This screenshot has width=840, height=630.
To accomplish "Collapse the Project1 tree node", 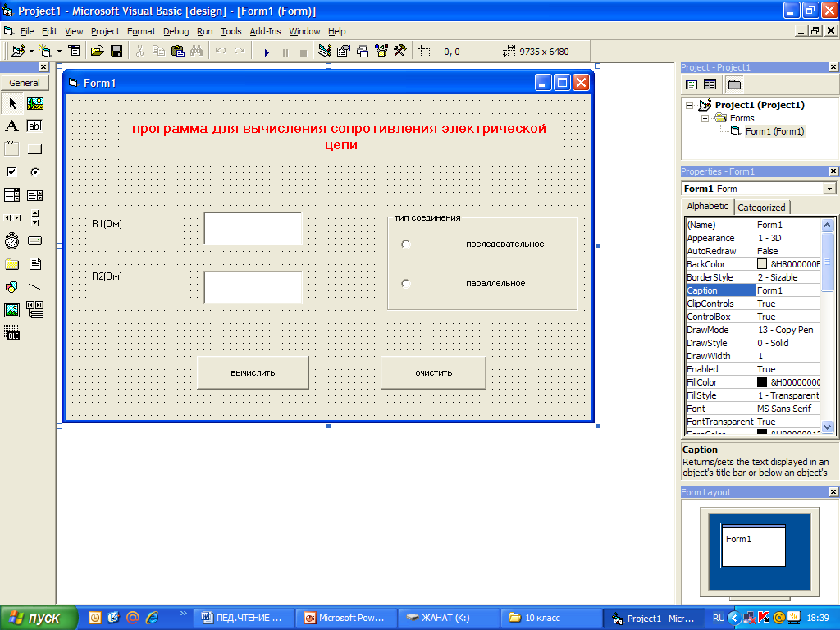I will tap(689, 105).
